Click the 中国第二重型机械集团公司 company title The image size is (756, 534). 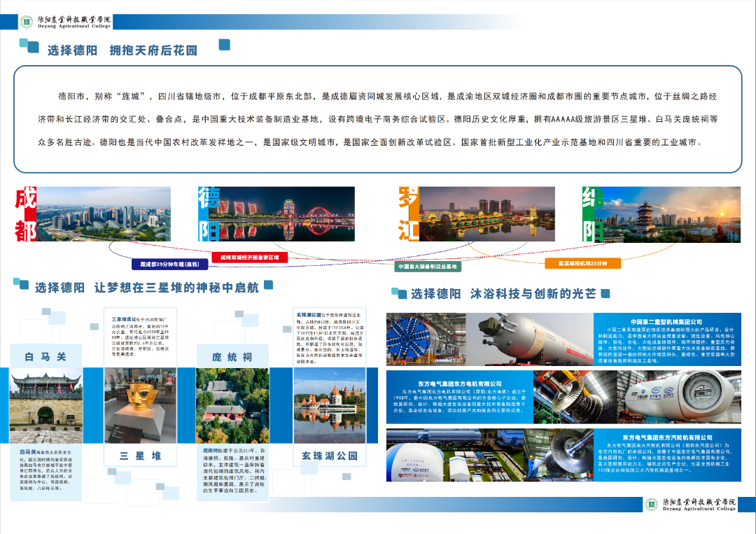click(x=666, y=321)
